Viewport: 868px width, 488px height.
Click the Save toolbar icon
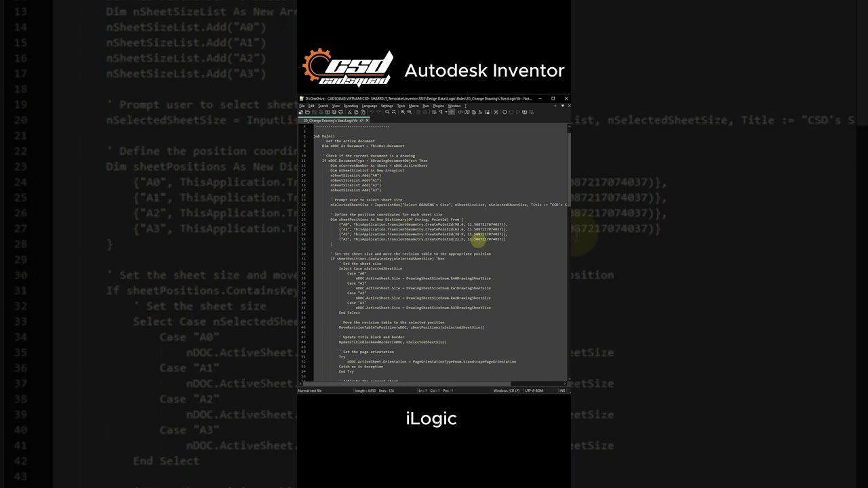tap(314, 112)
